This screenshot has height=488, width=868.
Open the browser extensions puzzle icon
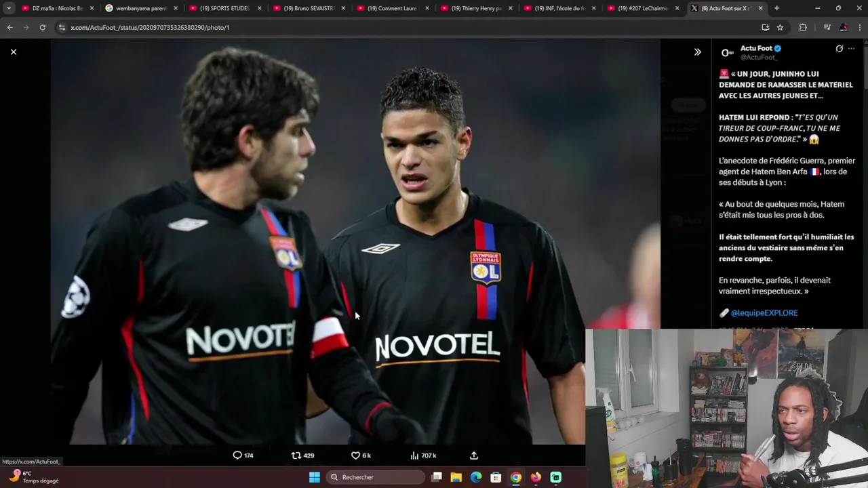[x=803, y=27]
